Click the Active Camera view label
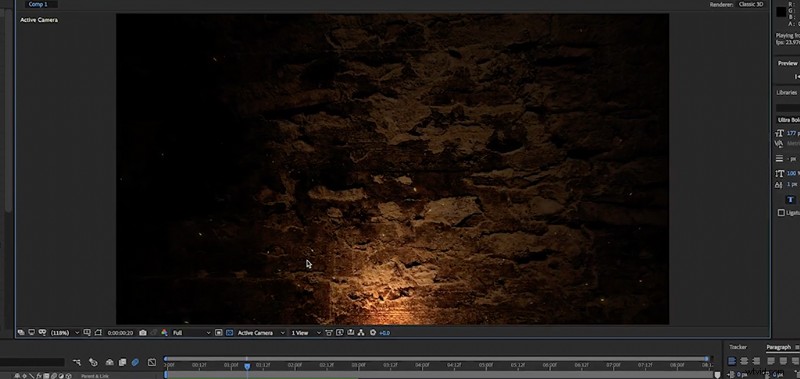This screenshot has height=379, width=800. (x=39, y=20)
